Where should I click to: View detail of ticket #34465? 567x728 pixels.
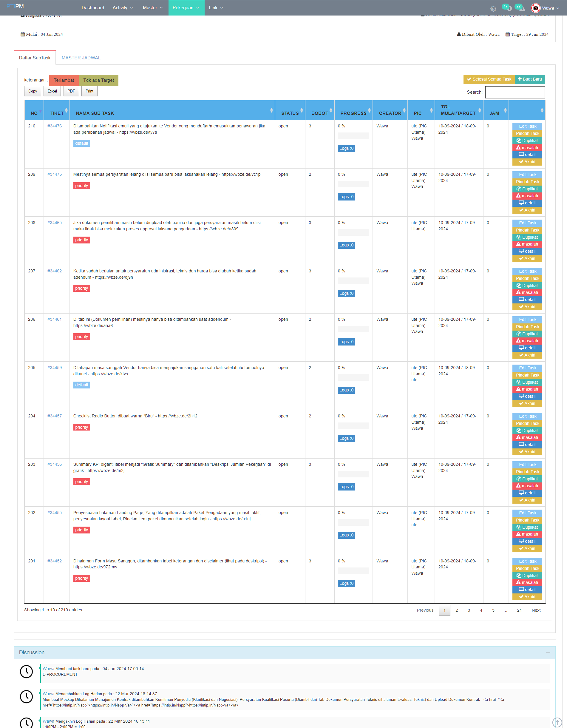pyautogui.click(x=527, y=251)
